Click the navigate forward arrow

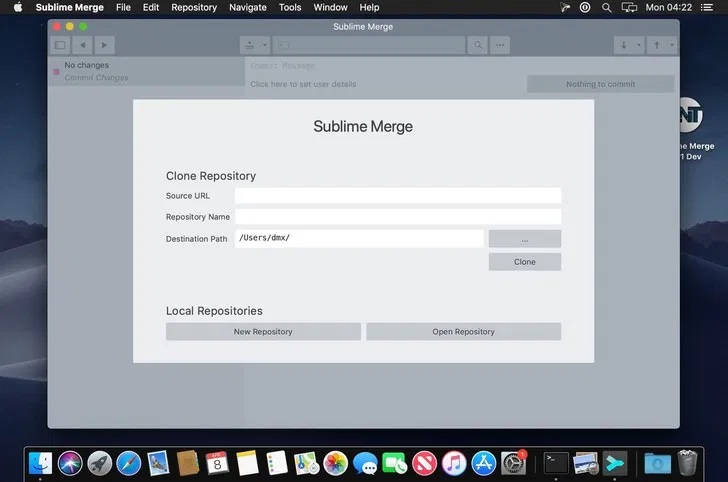pyautogui.click(x=104, y=45)
